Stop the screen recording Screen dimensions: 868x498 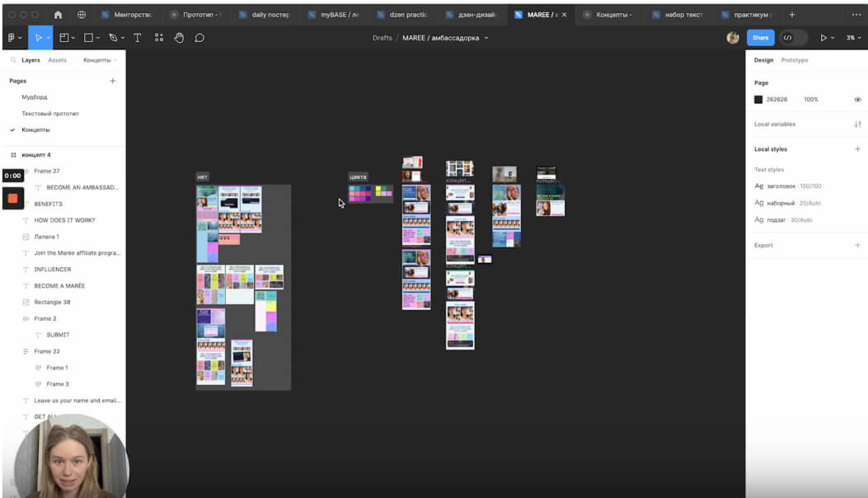pyautogui.click(x=12, y=199)
